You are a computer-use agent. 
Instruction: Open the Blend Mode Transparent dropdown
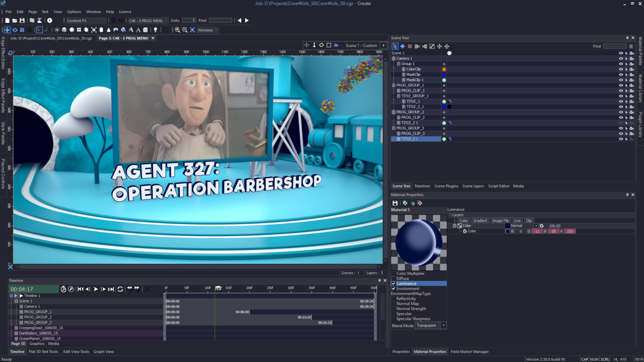[x=443, y=325]
